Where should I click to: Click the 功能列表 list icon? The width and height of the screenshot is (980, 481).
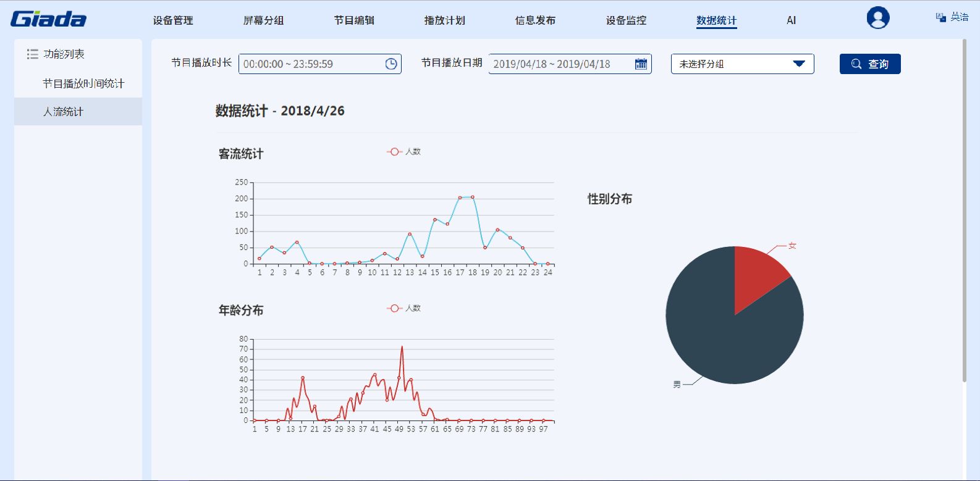click(32, 54)
